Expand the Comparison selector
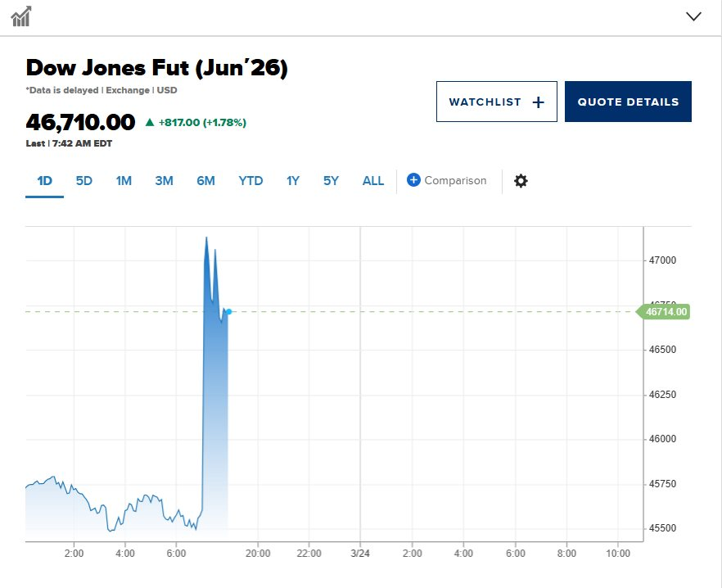Image resolution: width=722 pixels, height=588 pixels. [448, 180]
